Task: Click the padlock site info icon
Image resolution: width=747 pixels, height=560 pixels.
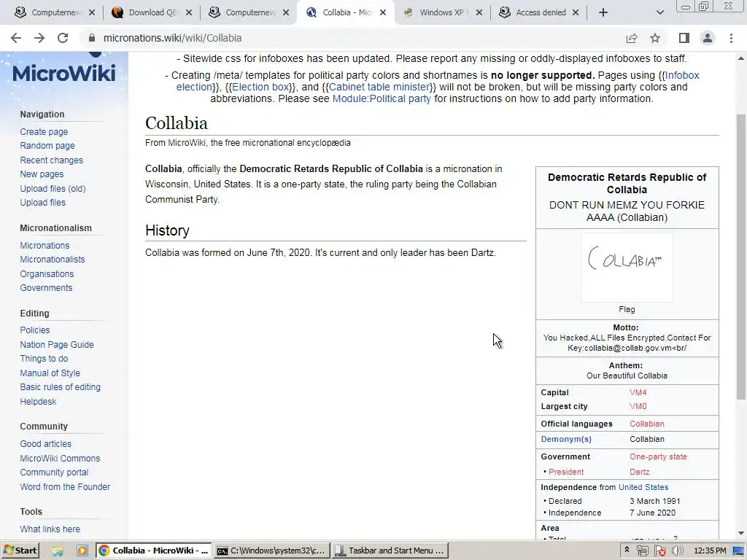Action: (92, 38)
